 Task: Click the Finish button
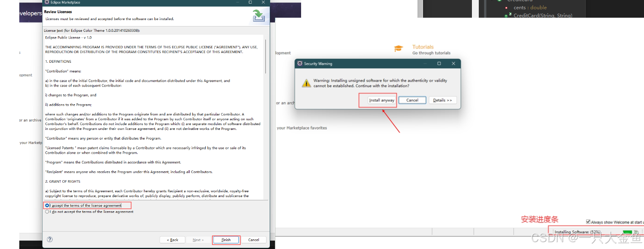tap(226, 240)
